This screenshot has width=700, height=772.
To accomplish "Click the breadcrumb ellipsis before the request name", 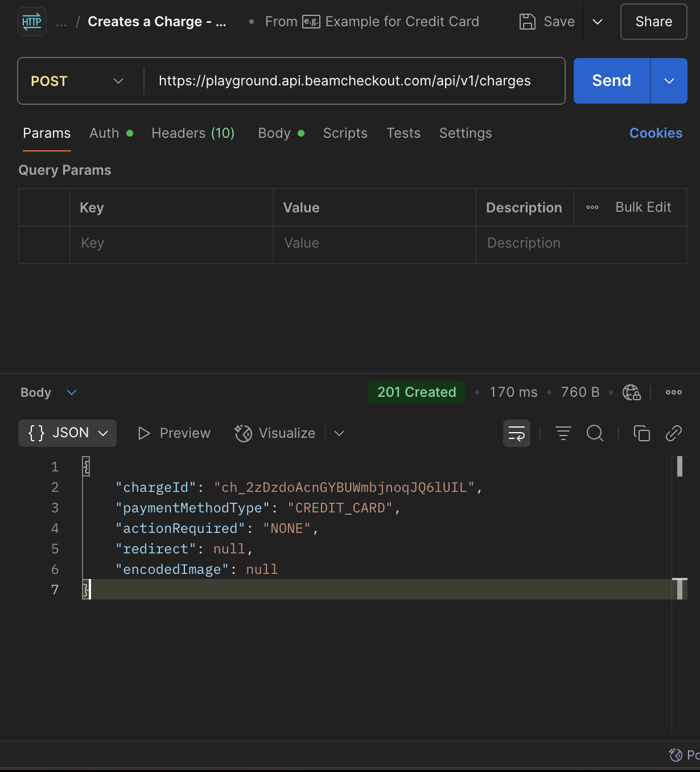I will tap(61, 22).
